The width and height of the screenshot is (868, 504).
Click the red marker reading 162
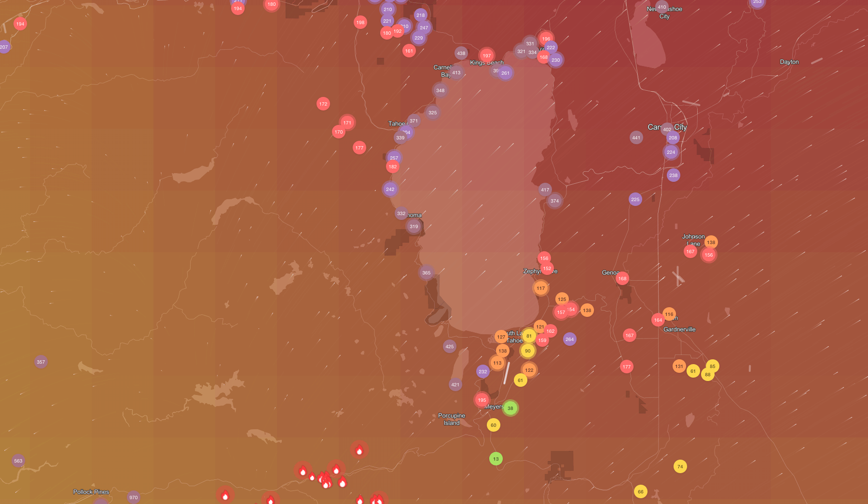click(551, 331)
